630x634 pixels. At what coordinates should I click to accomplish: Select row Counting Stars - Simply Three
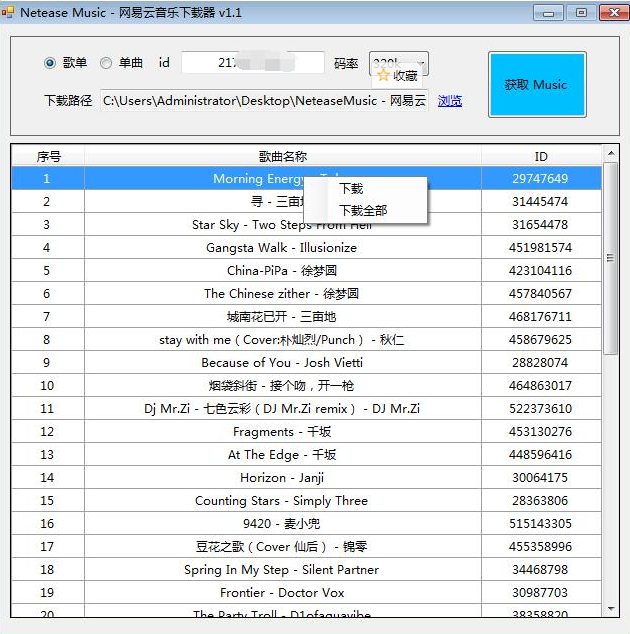[306, 501]
